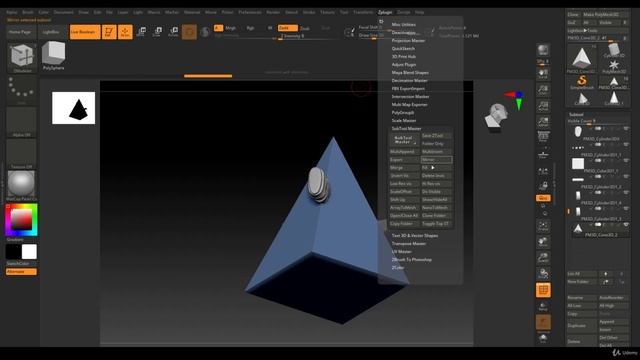Image resolution: width=640 pixels, height=360 pixels.
Task: Expand Decimation Master section
Action: coord(409,80)
